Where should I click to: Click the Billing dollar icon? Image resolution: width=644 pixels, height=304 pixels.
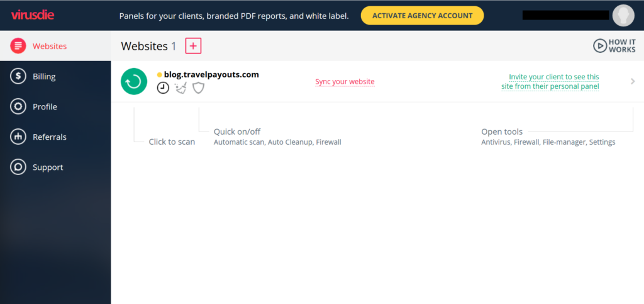tap(18, 76)
